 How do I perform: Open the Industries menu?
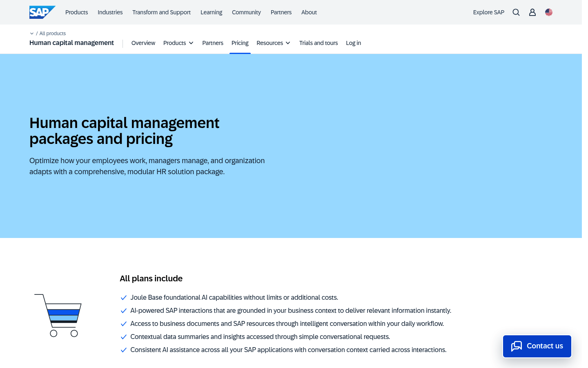point(110,12)
